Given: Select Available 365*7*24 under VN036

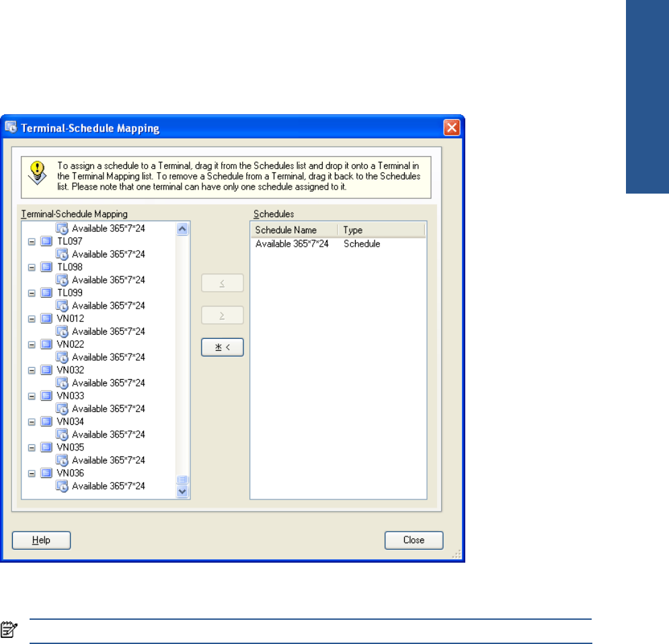Looking at the screenshot, I should click(x=108, y=486).
